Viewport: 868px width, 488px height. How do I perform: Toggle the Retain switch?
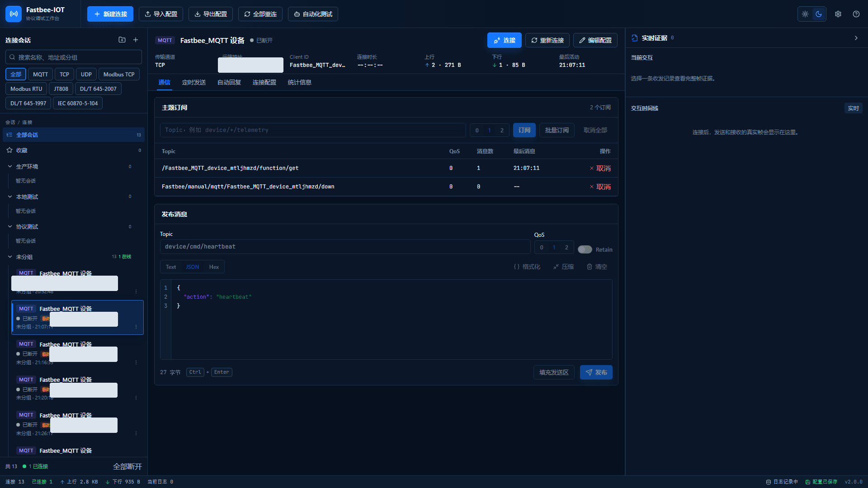click(585, 249)
